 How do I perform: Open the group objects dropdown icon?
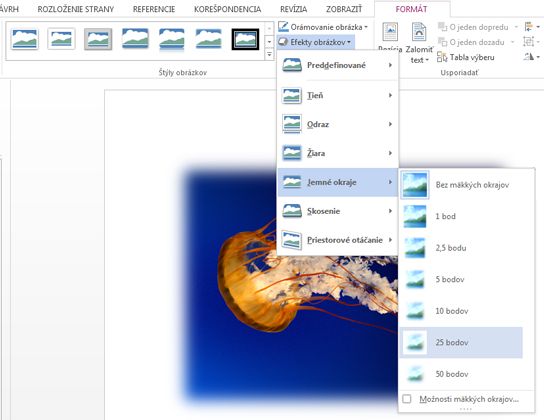[x=532, y=42]
